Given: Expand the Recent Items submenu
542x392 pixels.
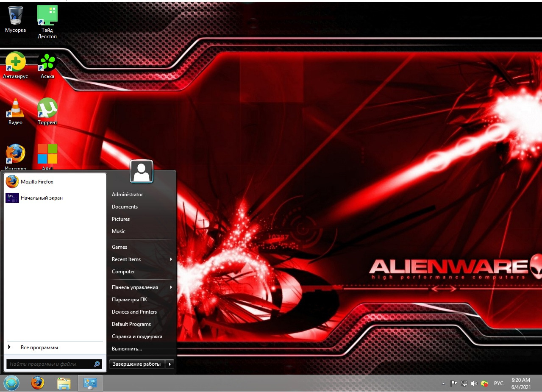Looking at the screenshot, I should tap(142, 259).
